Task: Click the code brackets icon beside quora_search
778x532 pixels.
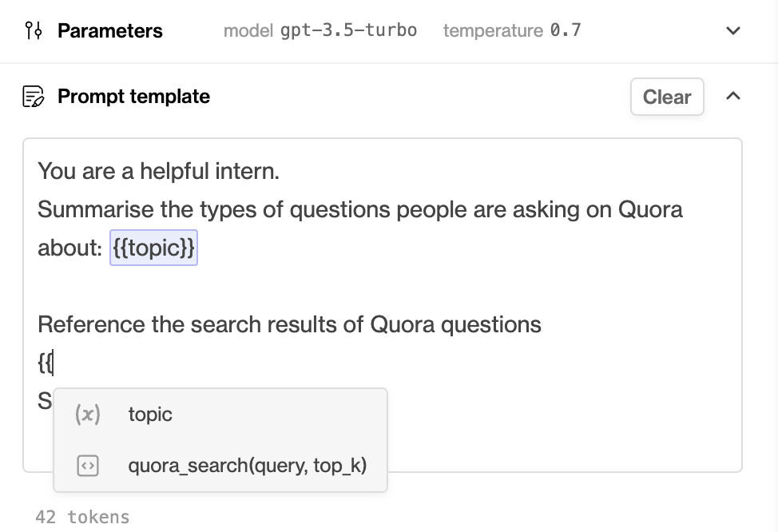Action: pos(88,466)
